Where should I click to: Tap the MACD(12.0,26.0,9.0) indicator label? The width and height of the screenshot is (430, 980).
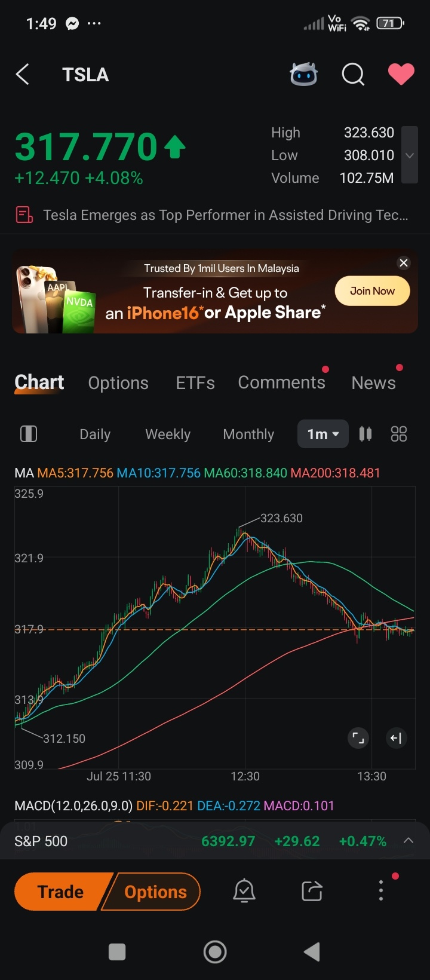click(x=73, y=806)
